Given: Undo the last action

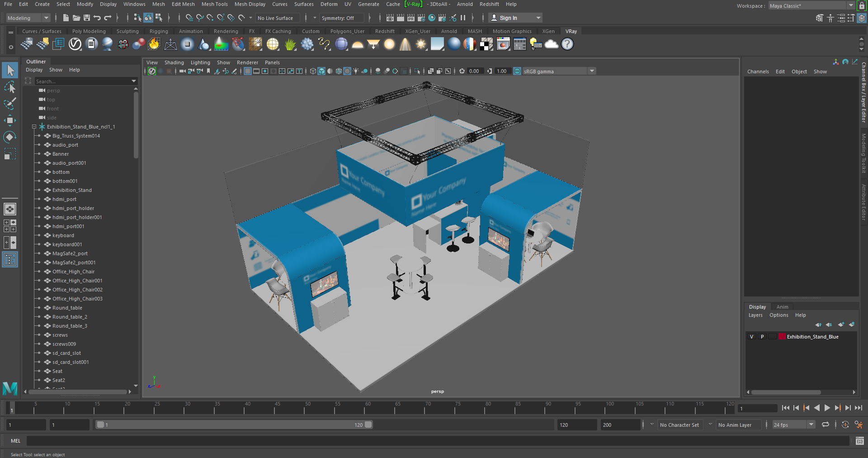Looking at the screenshot, I should point(97,18).
